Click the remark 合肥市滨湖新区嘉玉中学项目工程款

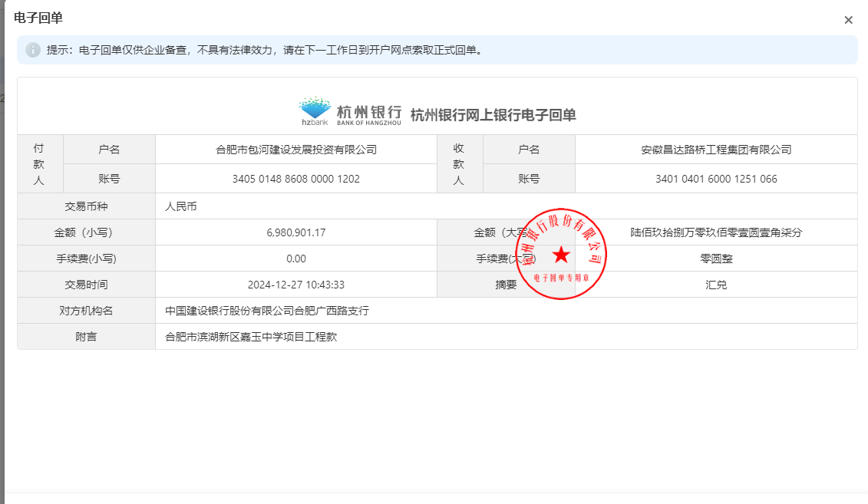tap(251, 337)
